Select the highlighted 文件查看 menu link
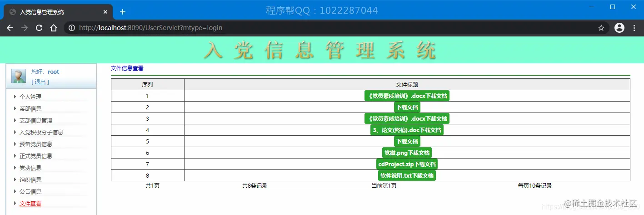 coord(30,203)
